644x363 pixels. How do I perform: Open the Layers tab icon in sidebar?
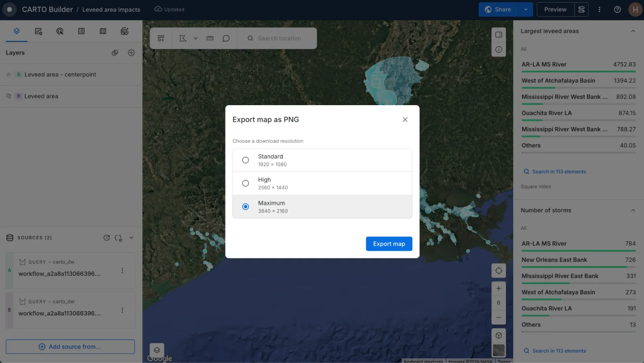click(x=17, y=31)
